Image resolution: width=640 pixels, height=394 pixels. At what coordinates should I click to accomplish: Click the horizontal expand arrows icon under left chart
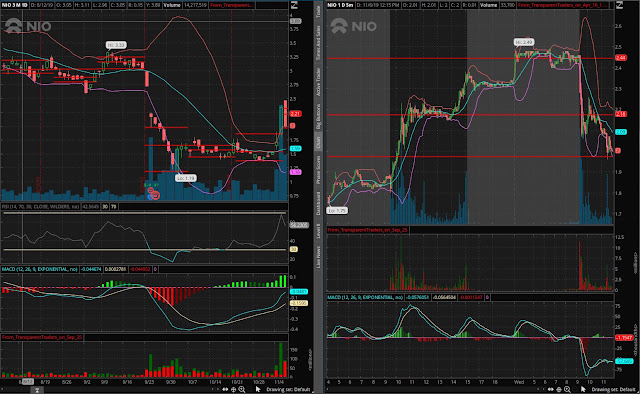[x=225, y=390]
